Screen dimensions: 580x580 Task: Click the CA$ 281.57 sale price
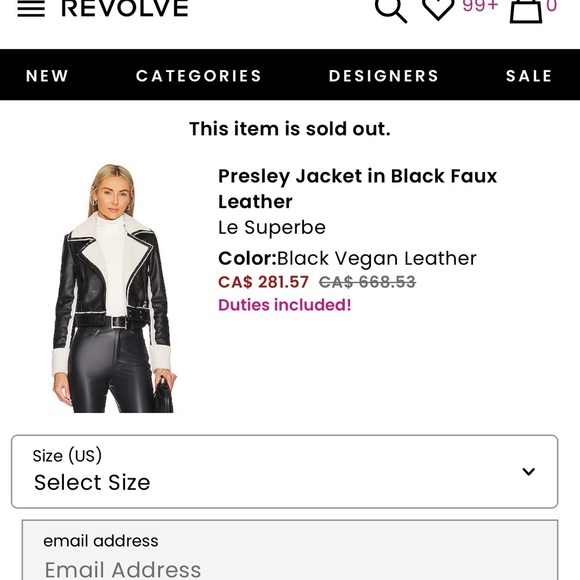click(263, 282)
